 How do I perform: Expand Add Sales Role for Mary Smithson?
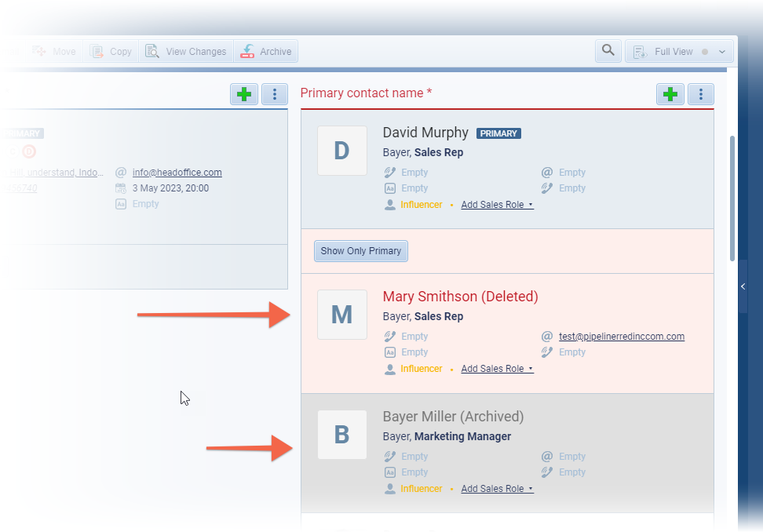pos(497,369)
